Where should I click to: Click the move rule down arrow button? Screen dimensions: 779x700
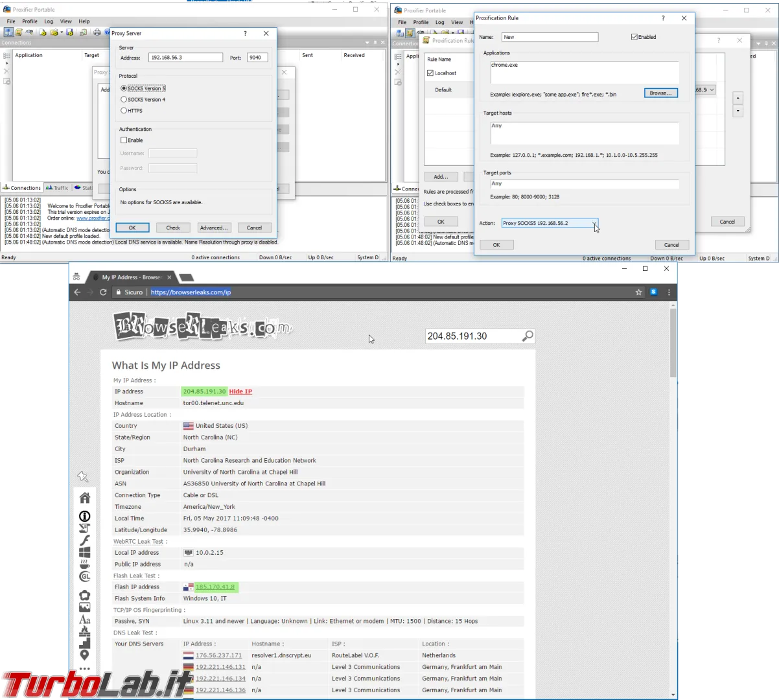click(x=738, y=111)
